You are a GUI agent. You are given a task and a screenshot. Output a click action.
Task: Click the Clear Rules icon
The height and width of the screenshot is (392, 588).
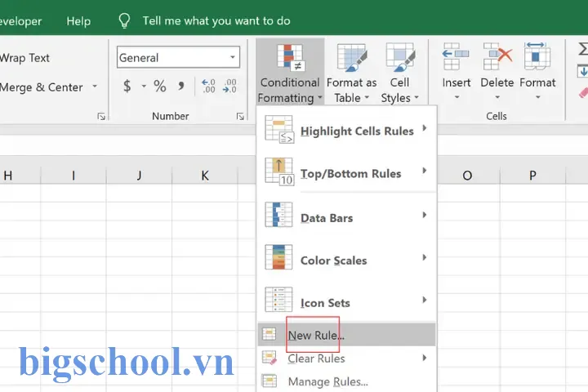coord(269,358)
